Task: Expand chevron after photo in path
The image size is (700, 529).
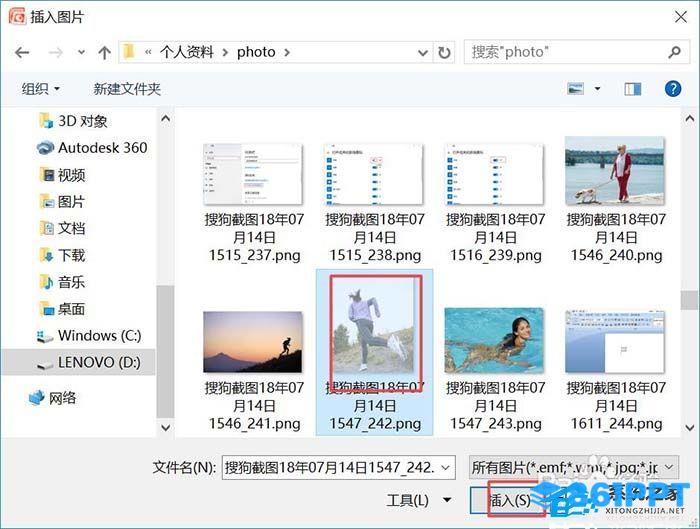Action: click(287, 53)
